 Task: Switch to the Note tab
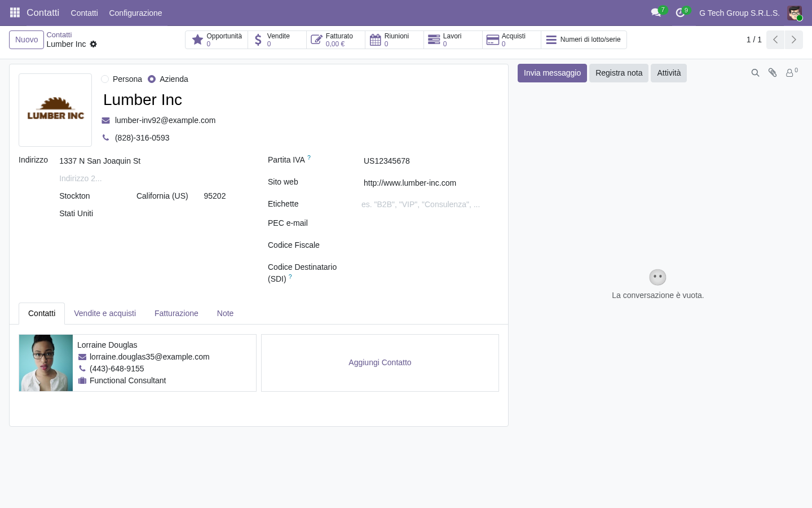click(x=225, y=313)
